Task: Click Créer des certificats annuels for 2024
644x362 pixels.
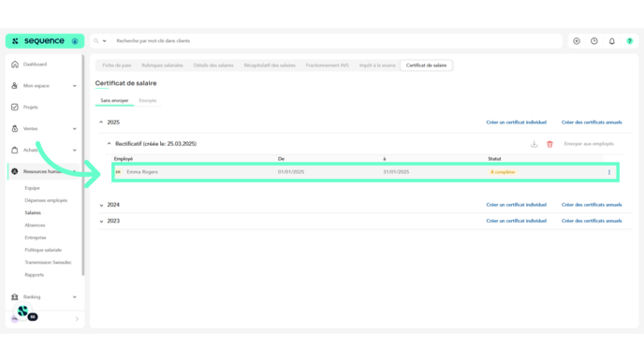Action: [x=592, y=205]
